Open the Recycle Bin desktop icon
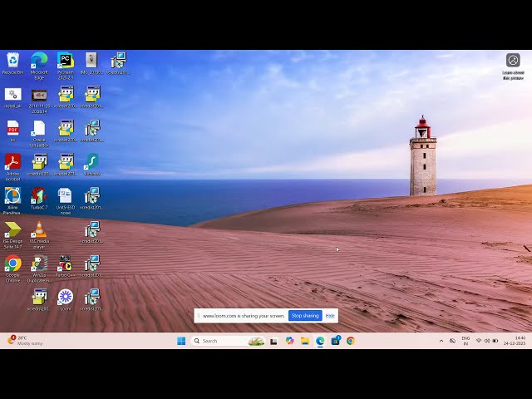This screenshot has width=532, height=399. pos(12,61)
